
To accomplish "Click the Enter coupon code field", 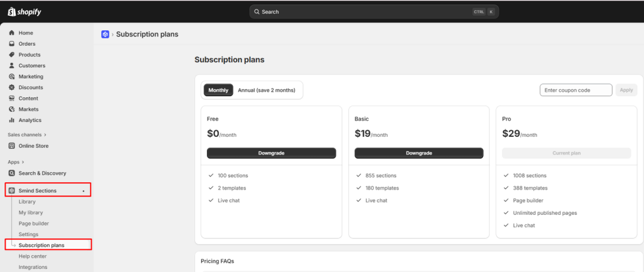I will click(576, 90).
